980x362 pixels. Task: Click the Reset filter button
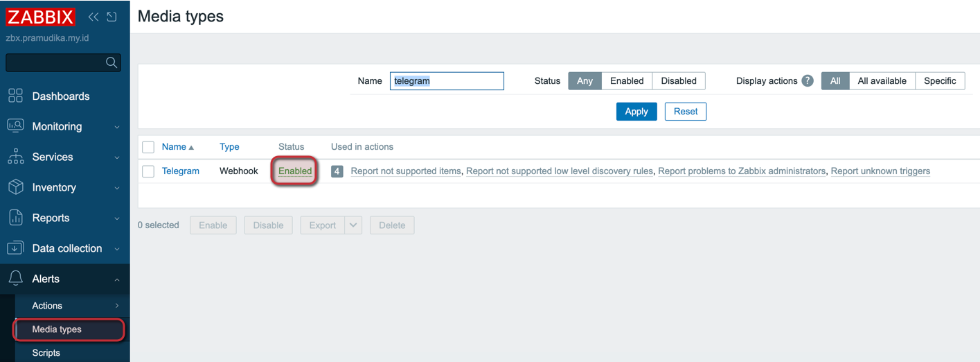tap(686, 111)
